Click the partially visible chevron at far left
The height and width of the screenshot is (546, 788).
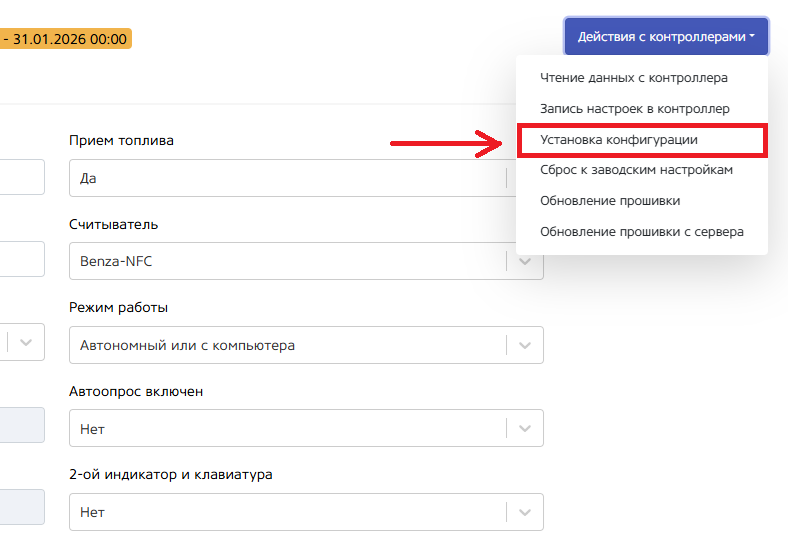click(27, 341)
